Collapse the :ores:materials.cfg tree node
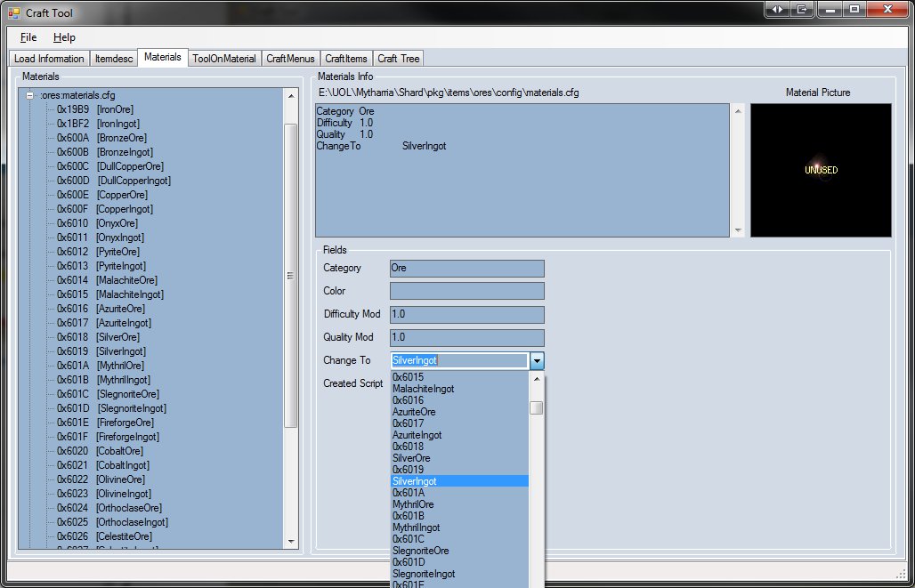915x588 pixels. click(30, 95)
